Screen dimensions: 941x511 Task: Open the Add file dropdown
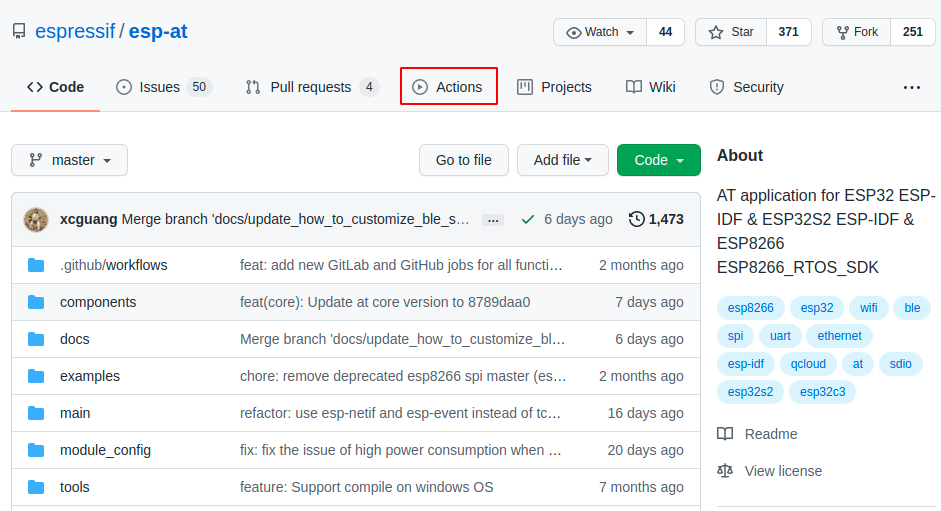pyautogui.click(x=562, y=160)
